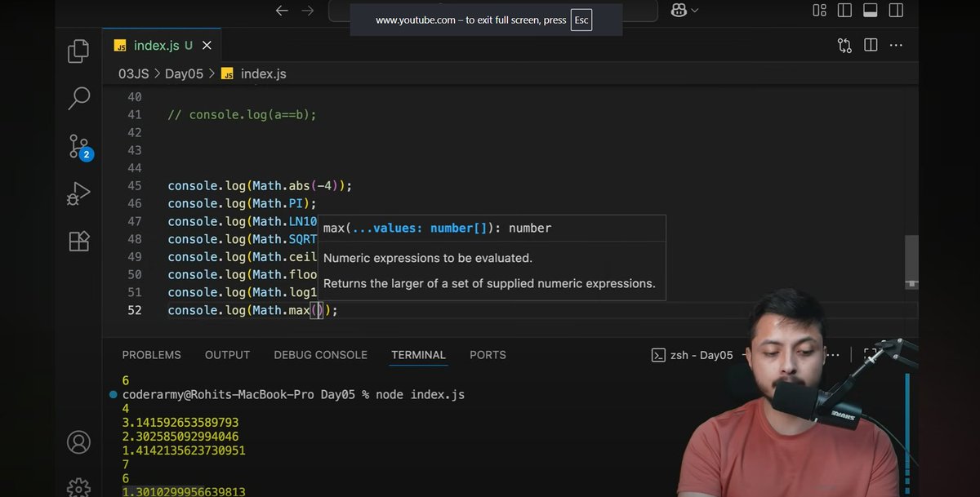Click terminal output 1.4142135623730951
The height and width of the screenshot is (497, 980).
pos(184,450)
